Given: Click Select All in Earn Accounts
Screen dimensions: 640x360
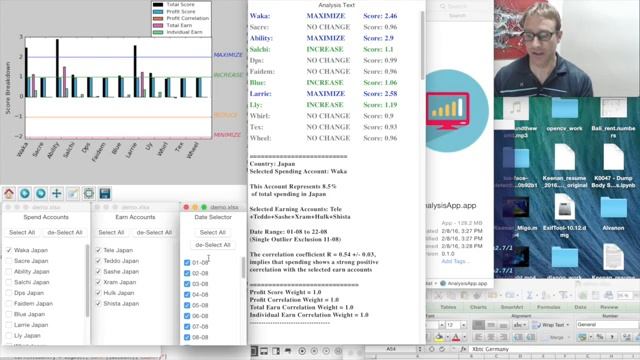Looking at the screenshot, I should pos(111,232).
